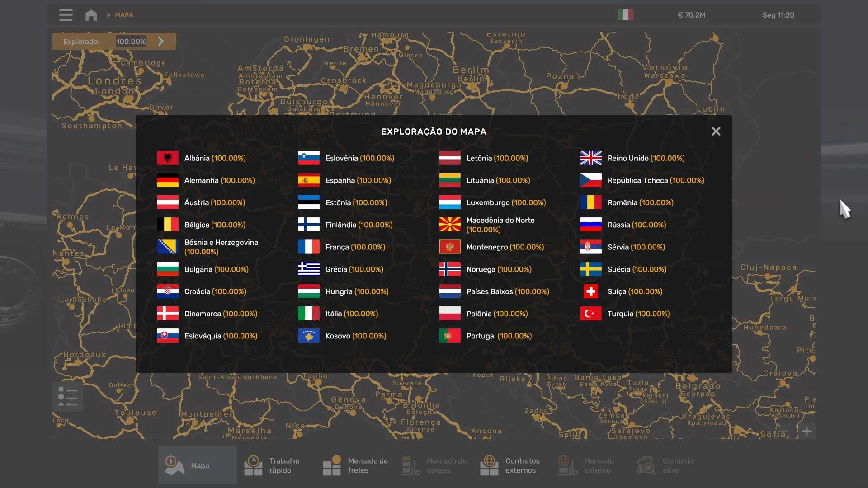Zoom in map with plus button
Image resolution: width=868 pixels, height=488 pixels.
point(807,431)
